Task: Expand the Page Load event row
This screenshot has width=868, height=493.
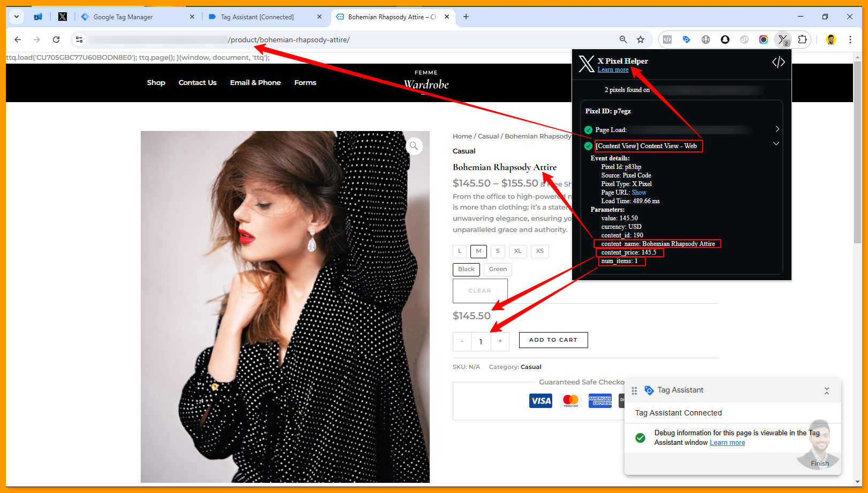Action: coord(777,129)
